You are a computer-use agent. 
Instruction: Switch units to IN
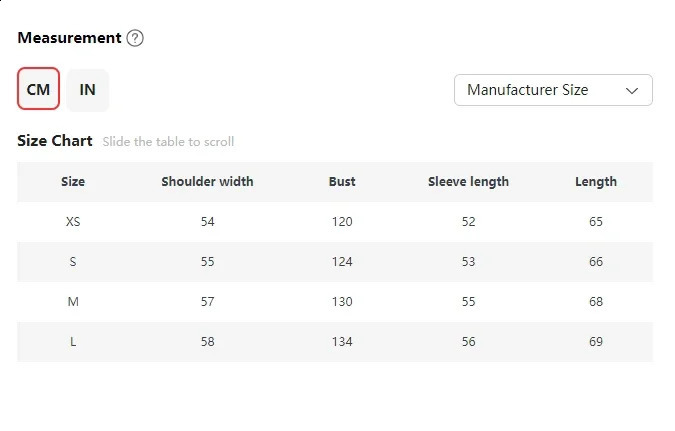(88, 90)
